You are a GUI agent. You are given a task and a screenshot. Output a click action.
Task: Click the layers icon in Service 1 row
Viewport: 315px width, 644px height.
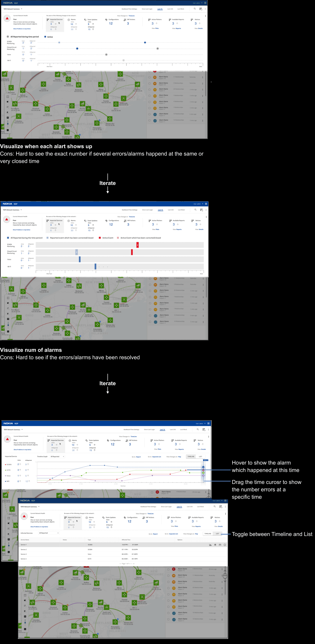[215, 545]
